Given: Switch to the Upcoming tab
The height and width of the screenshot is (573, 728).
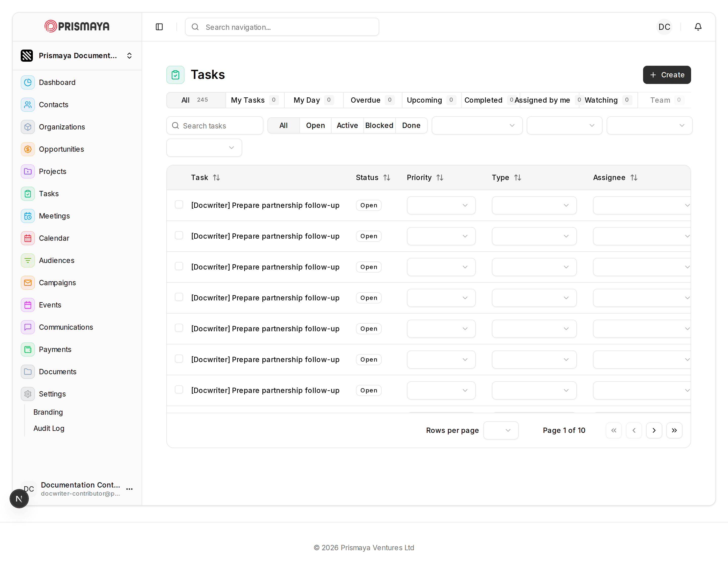Looking at the screenshot, I should (431, 100).
